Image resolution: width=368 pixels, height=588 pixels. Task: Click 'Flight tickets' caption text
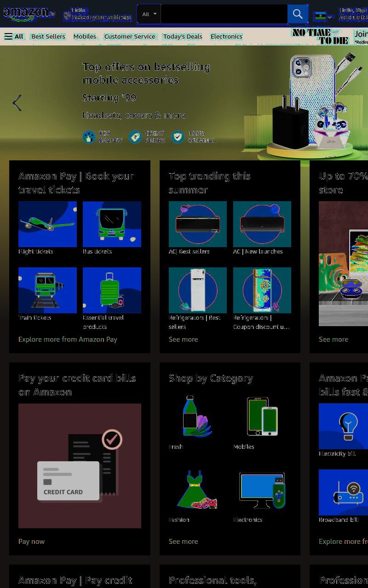click(36, 252)
